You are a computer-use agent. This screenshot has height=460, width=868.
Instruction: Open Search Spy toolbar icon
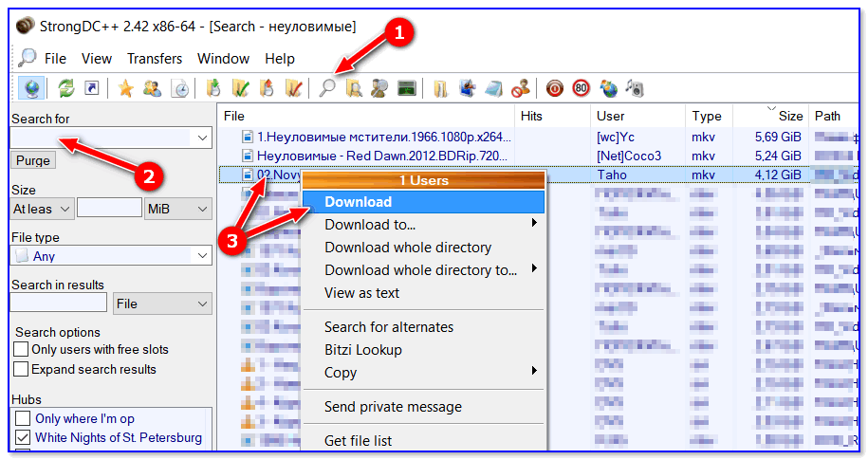click(379, 88)
